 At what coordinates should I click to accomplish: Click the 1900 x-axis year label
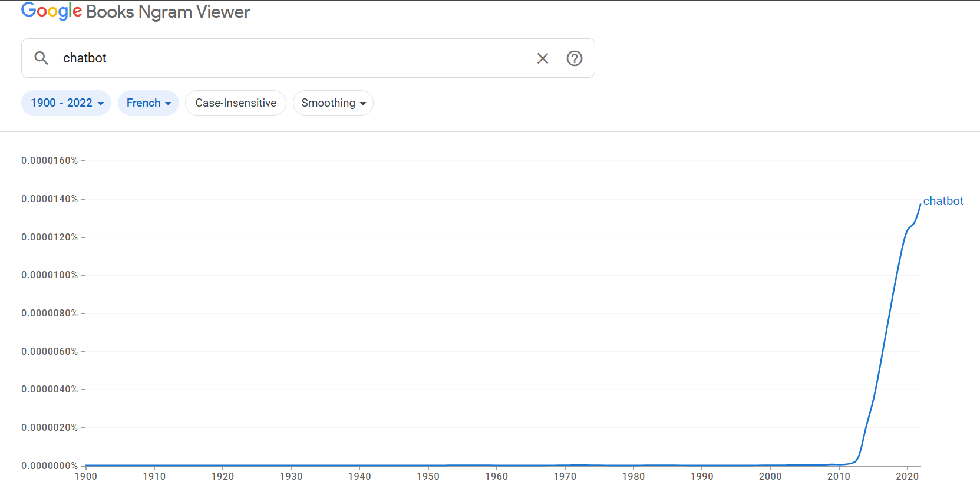pyautogui.click(x=86, y=476)
